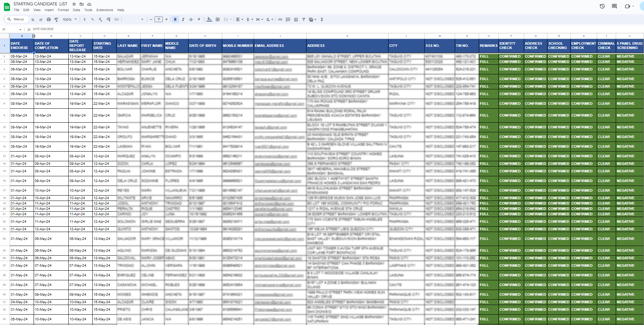This screenshot has width=644, height=325.
Task: Open the Help menu
Action: pyautogui.click(x=121, y=10)
